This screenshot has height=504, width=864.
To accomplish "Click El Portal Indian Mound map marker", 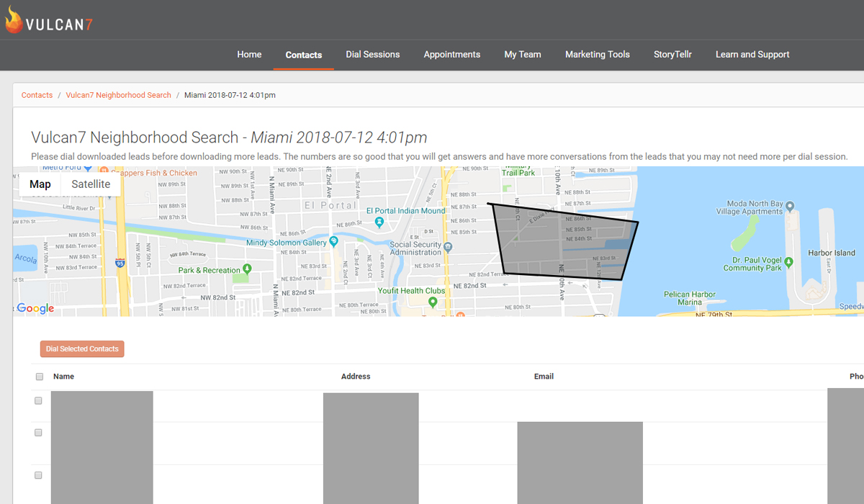I will (x=379, y=222).
